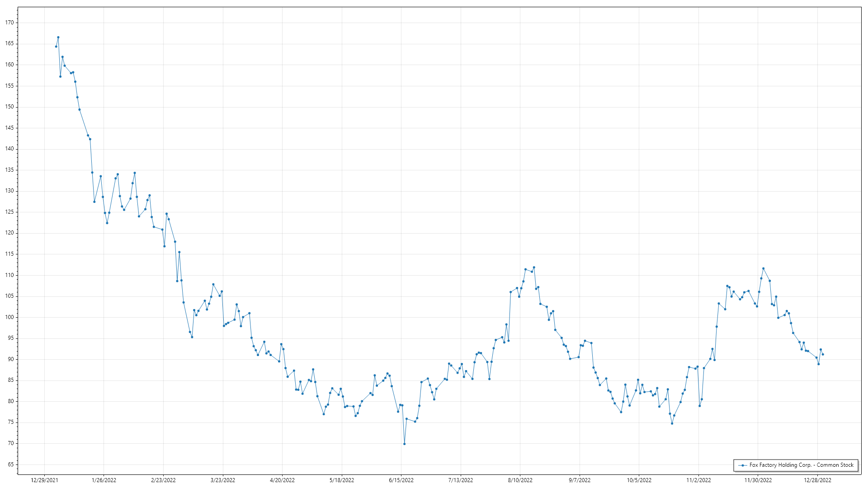The width and height of the screenshot is (868, 488).
Task: Click the 170 value on the y-axis
Action: click(9, 23)
